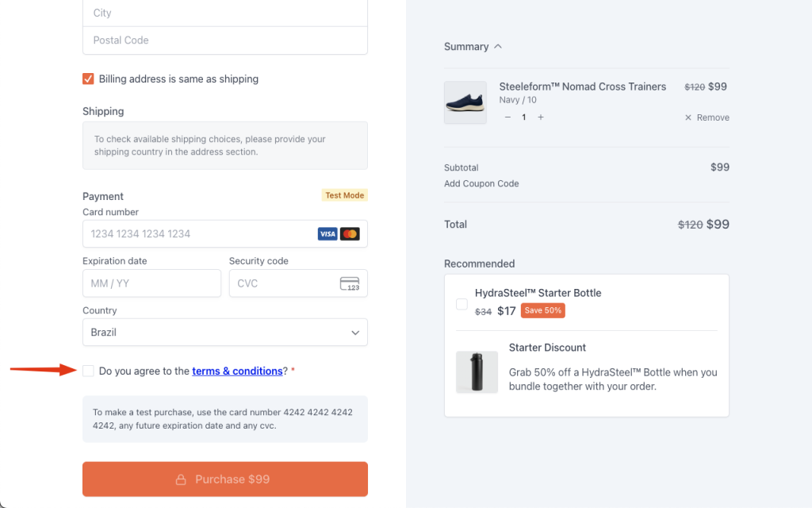Click the Expiration date MM/YY field
The height and width of the screenshot is (508, 812).
click(151, 283)
